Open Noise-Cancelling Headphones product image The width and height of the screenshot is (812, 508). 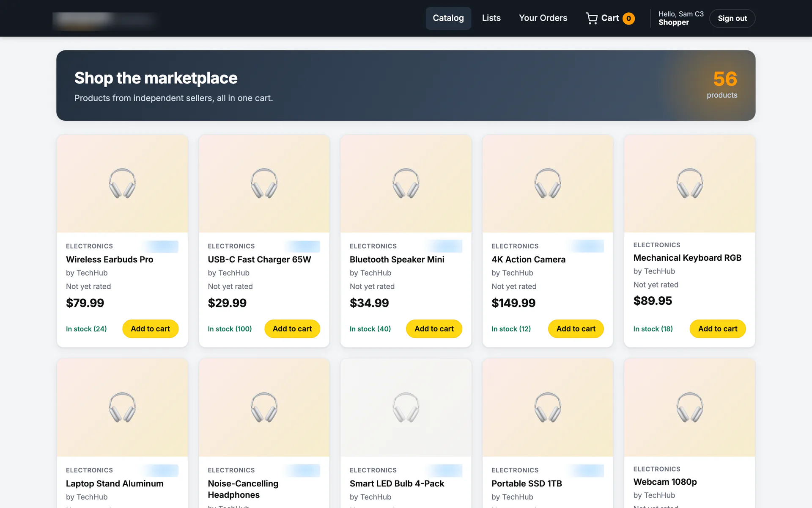coord(264,408)
